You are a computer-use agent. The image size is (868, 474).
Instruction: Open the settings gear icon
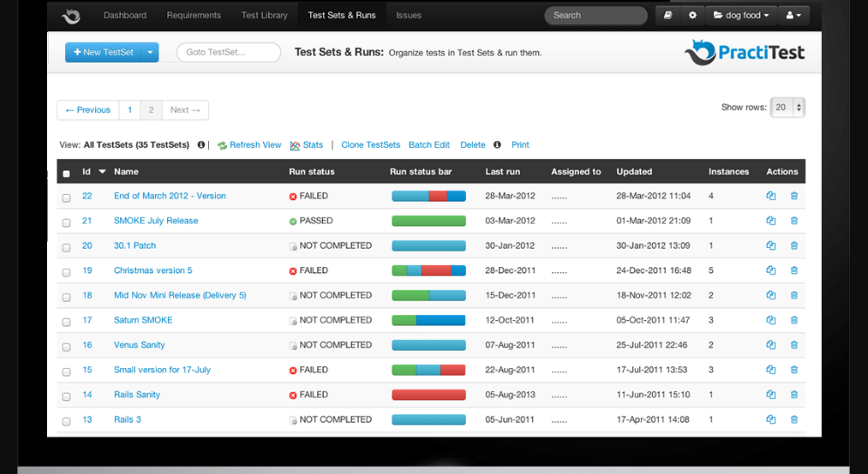pyautogui.click(x=692, y=16)
